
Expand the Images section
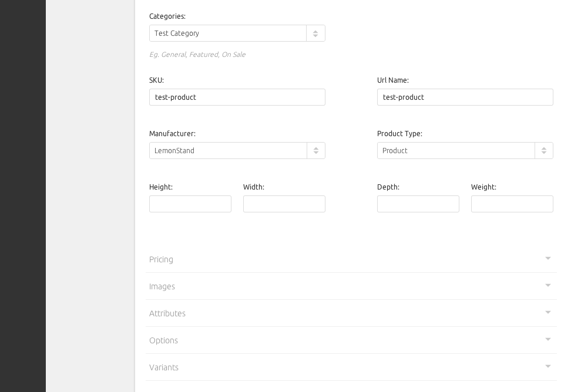click(162, 286)
